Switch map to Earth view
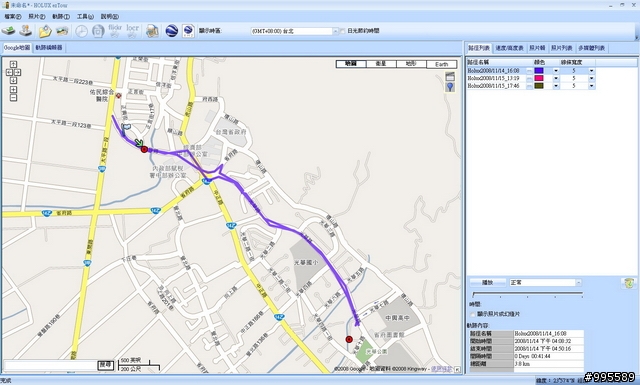The image size is (640, 385). coord(442,64)
